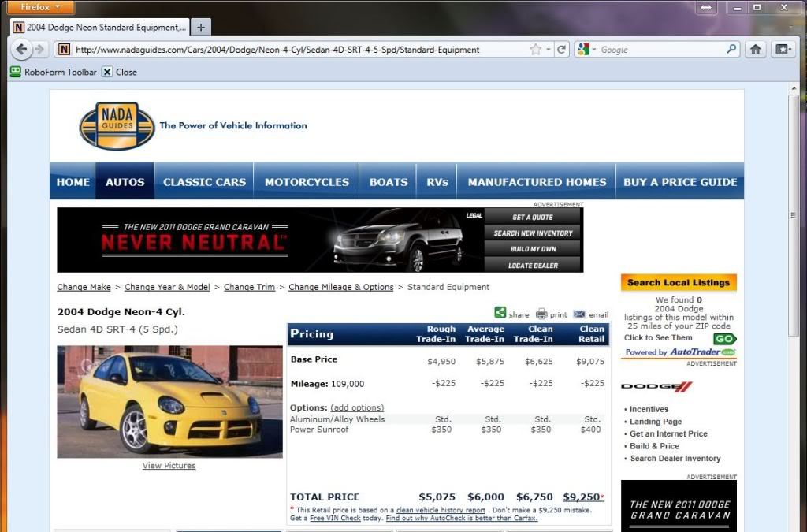The width and height of the screenshot is (807, 532).
Task: Click the Click to See Them text
Action: (x=658, y=337)
